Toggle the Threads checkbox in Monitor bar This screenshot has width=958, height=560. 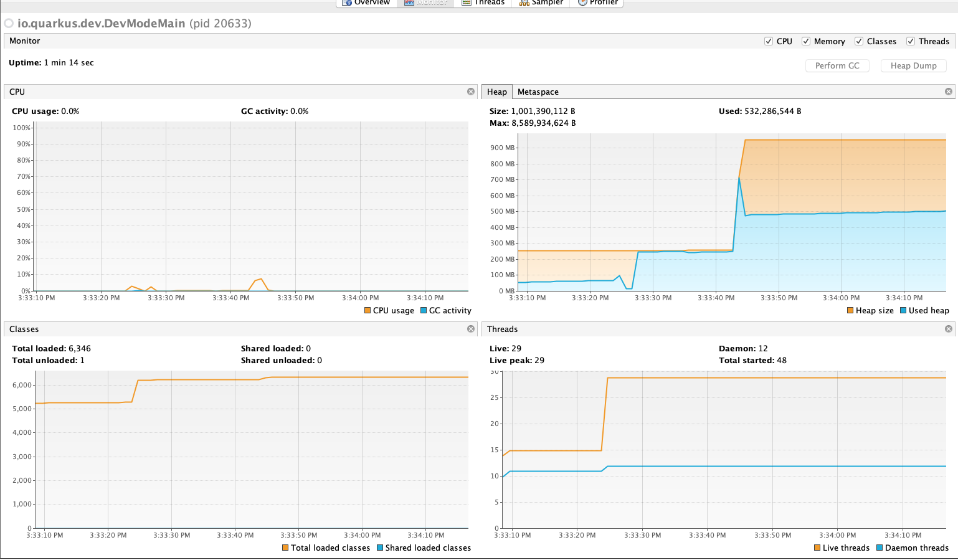[911, 41]
